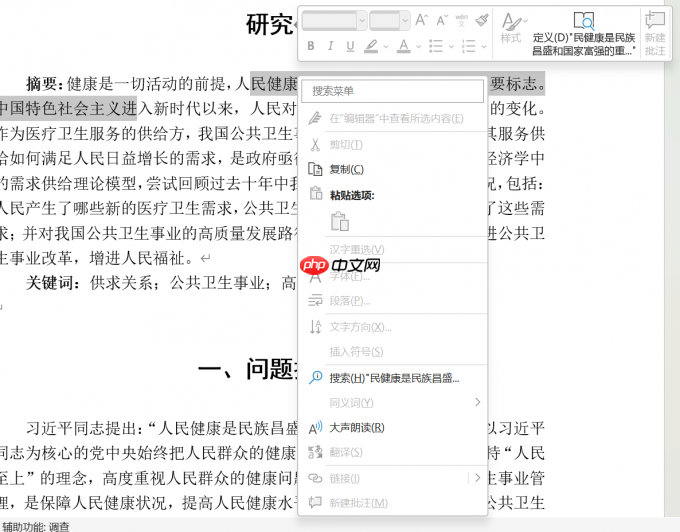
Task: Choose 剪切(T) from the context menu
Action: [392, 144]
